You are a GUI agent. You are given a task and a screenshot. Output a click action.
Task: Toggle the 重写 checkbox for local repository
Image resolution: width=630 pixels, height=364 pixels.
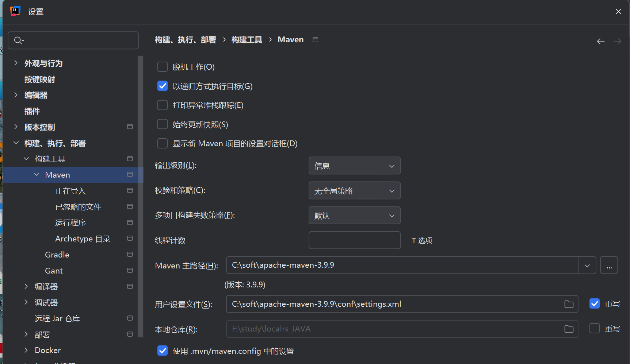594,329
